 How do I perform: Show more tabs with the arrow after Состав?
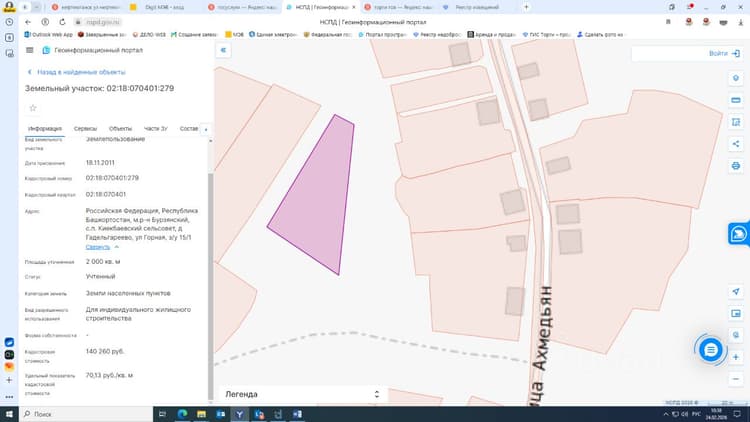click(x=206, y=129)
